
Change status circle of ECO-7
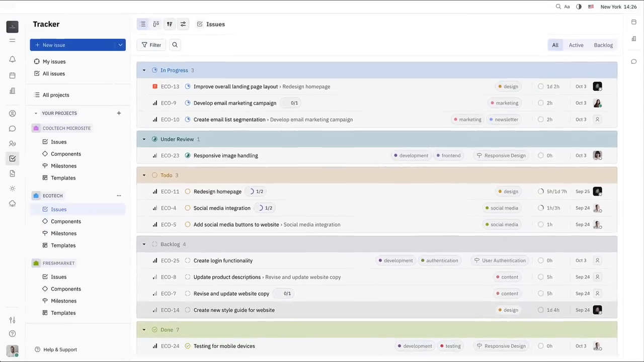pos(188,294)
